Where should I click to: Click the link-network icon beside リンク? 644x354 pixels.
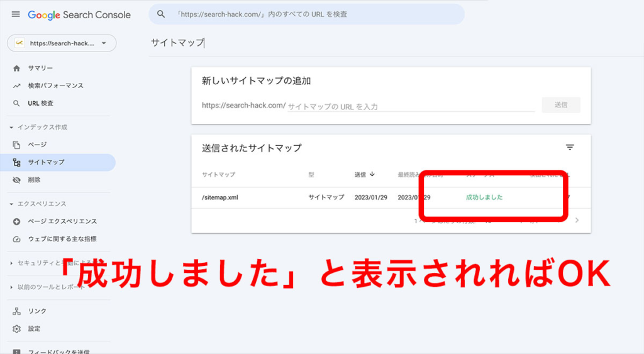(x=16, y=311)
